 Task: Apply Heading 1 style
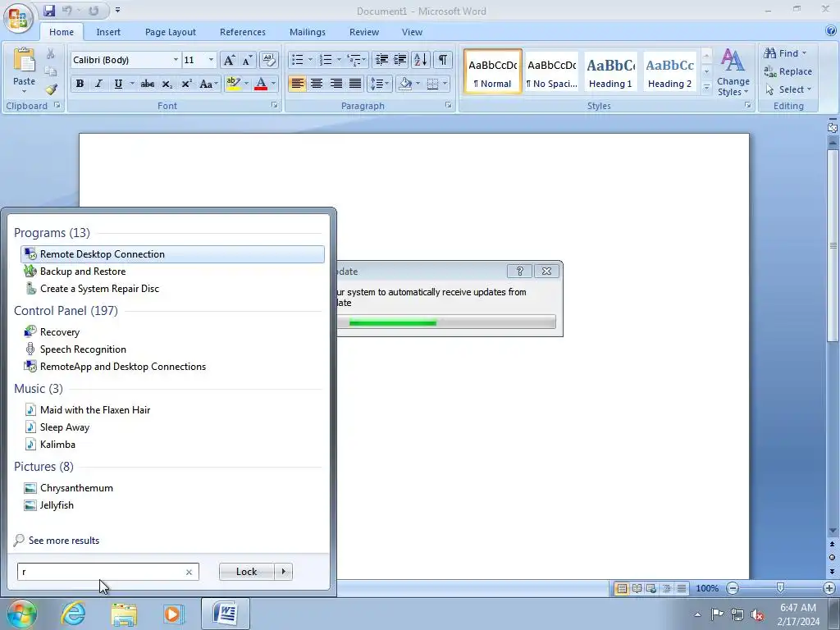coord(610,72)
